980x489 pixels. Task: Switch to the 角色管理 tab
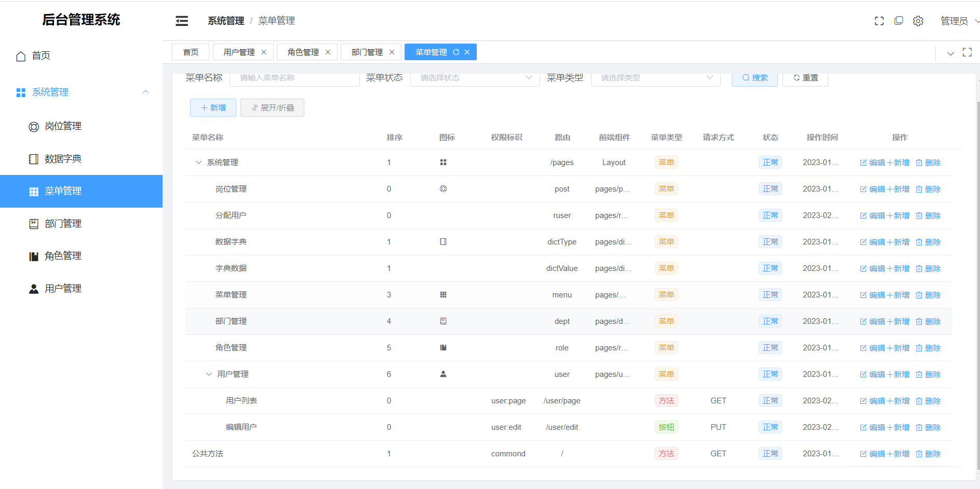click(303, 52)
